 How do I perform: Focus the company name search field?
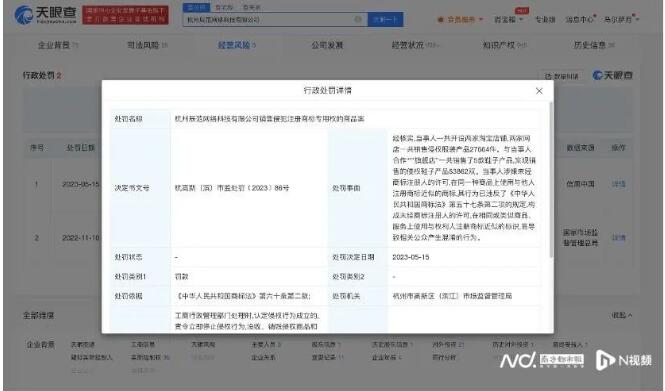click(275, 20)
